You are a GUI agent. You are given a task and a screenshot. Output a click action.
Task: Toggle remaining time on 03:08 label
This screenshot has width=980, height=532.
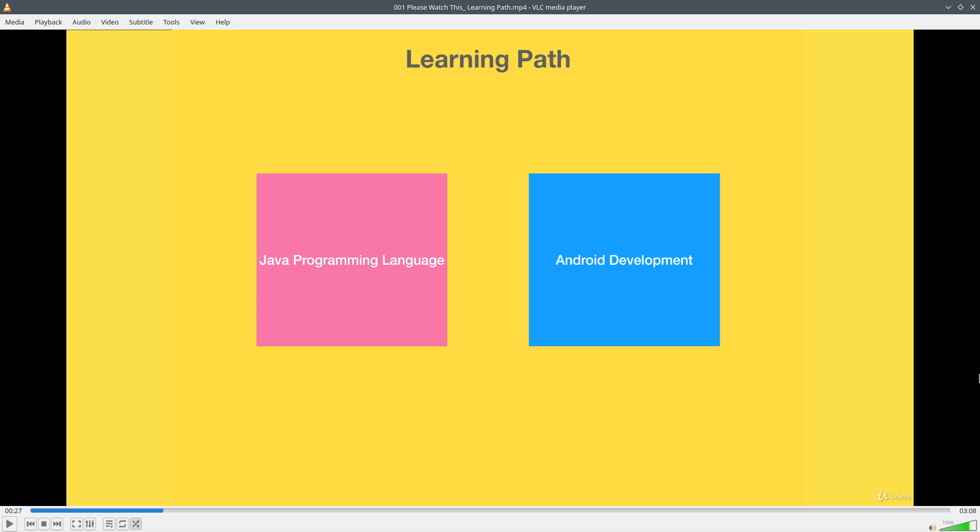968,511
